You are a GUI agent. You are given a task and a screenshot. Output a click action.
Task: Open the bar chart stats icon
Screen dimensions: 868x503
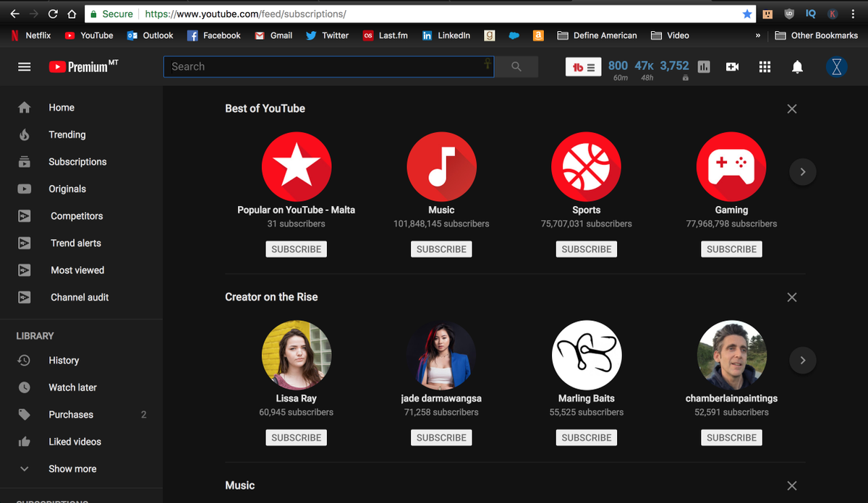click(x=704, y=66)
